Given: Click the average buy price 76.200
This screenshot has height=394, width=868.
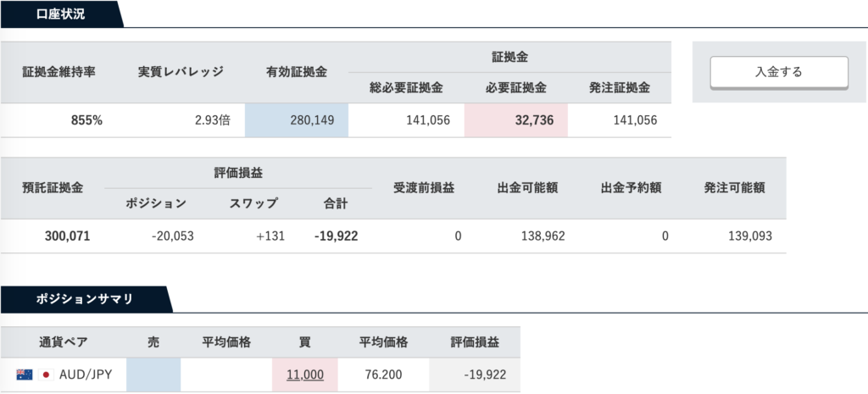Looking at the screenshot, I should click(x=384, y=375).
